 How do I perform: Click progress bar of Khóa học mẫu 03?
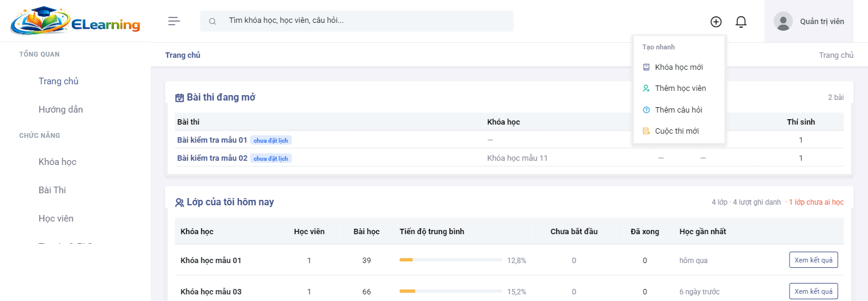(x=451, y=291)
